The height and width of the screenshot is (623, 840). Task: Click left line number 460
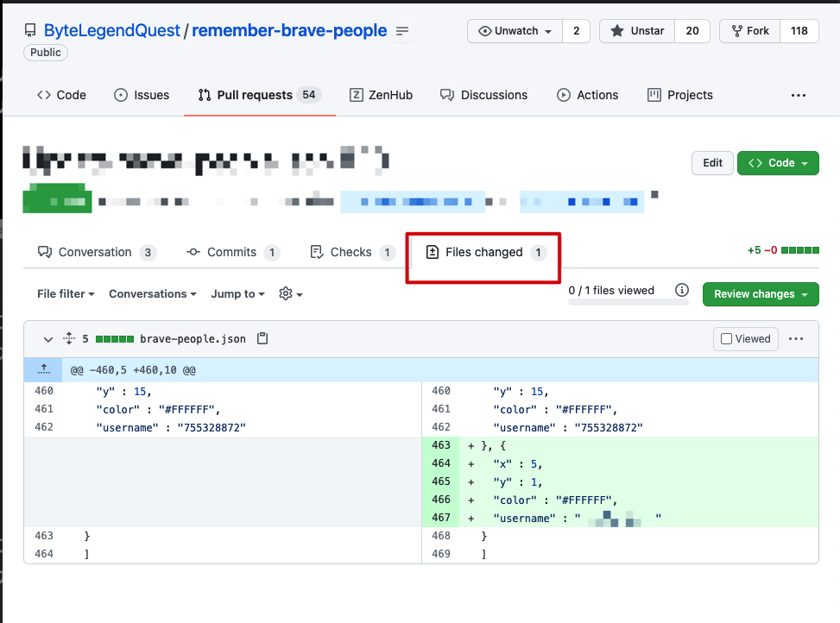pos(44,391)
